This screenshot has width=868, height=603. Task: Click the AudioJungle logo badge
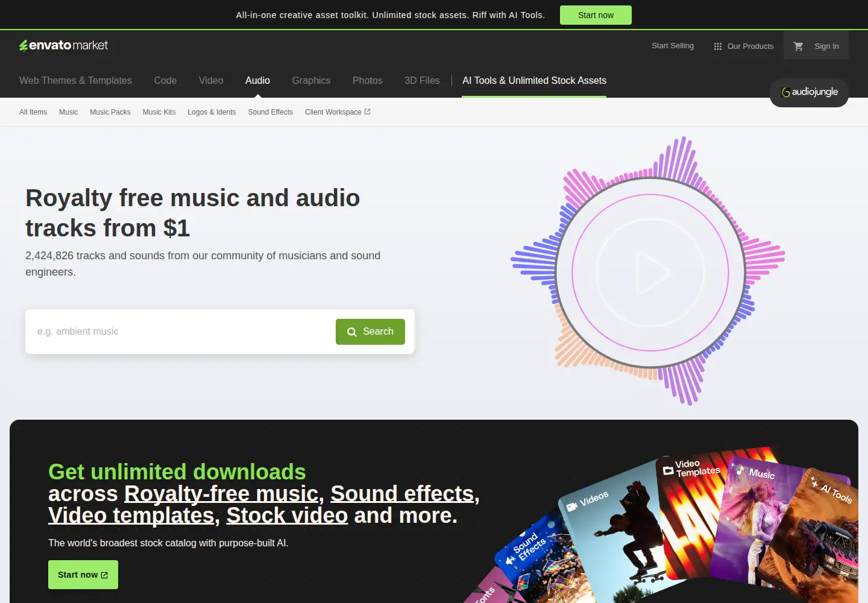tap(809, 92)
